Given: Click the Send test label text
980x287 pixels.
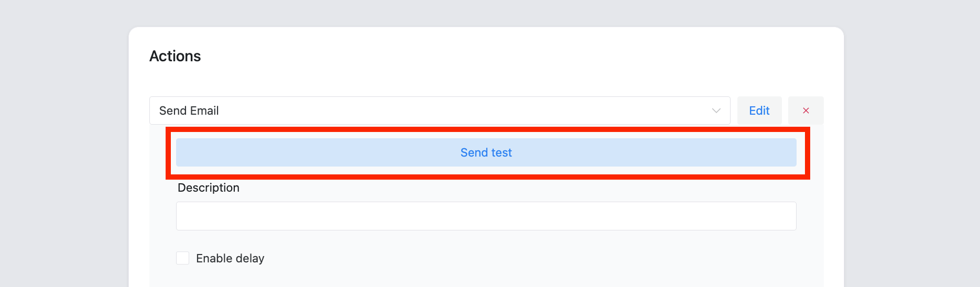Looking at the screenshot, I should (486, 152).
